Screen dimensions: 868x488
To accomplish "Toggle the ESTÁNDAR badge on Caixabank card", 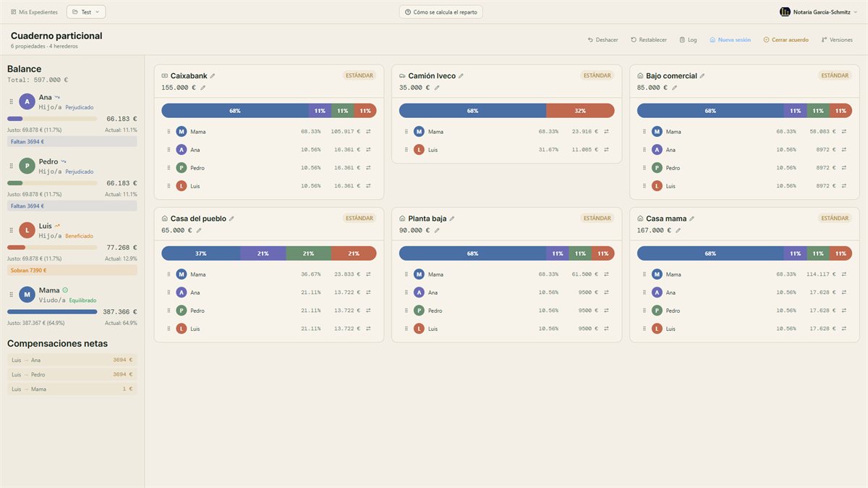I will click(x=359, y=75).
